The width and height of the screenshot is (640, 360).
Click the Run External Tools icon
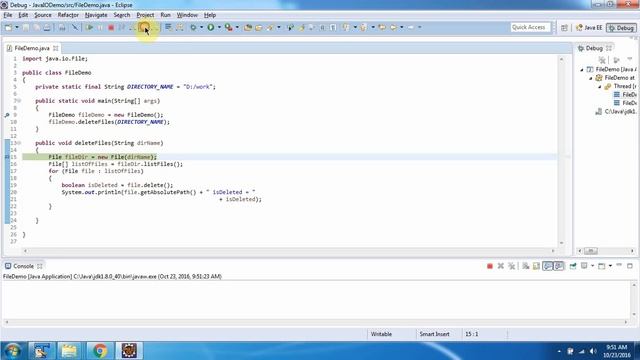click(229, 27)
